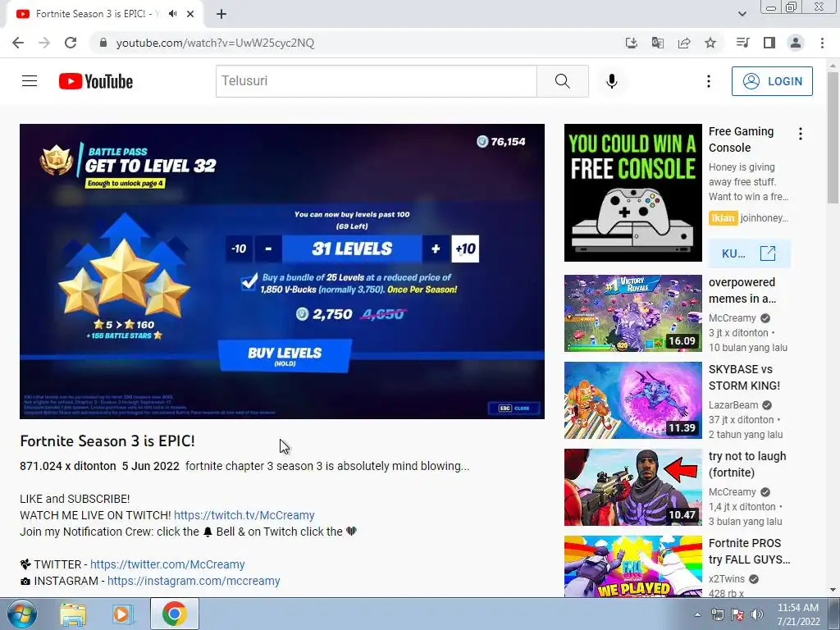840x630 pixels.
Task: Click the video player area
Action: pyautogui.click(x=282, y=271)
